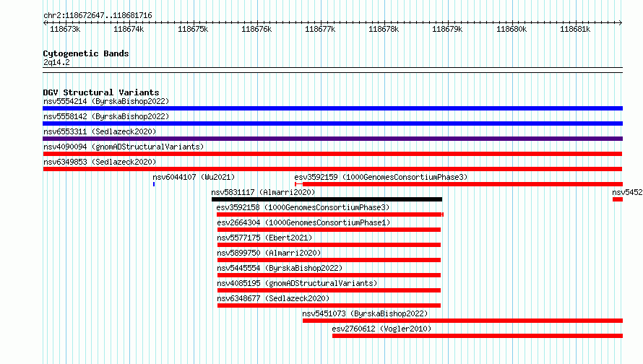Click the 118681k ruler label
643x364 pixels.
click(575, 29)
